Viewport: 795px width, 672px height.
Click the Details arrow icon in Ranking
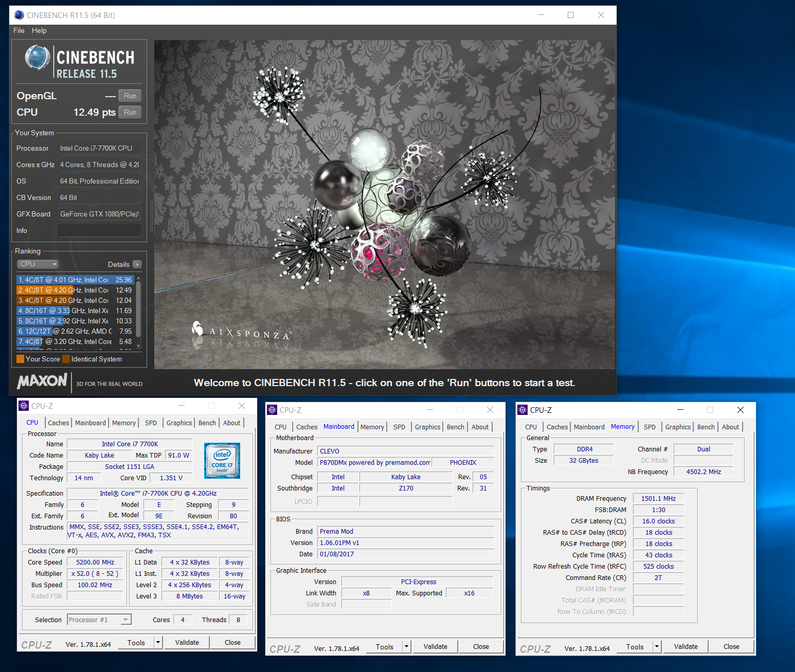(x=137, y=264)
